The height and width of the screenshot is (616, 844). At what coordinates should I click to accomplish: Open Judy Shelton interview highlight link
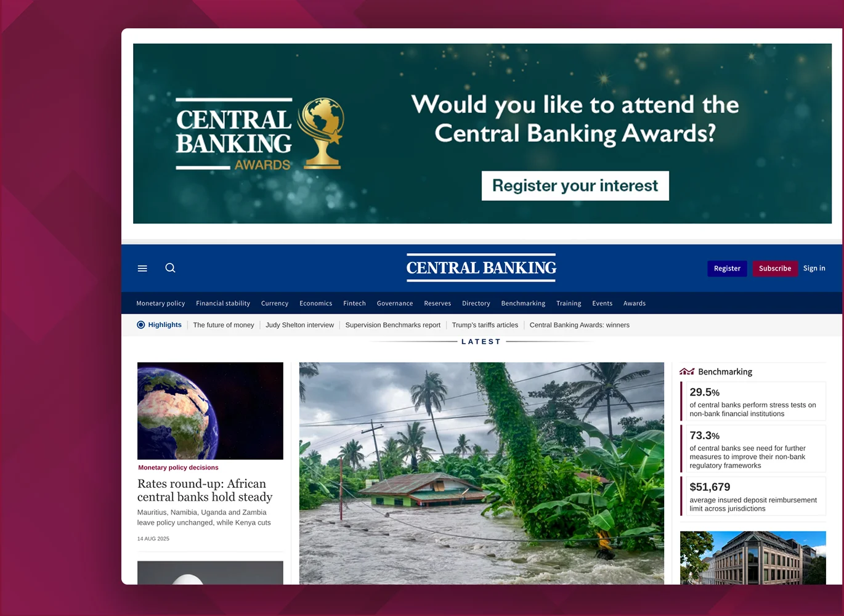pos(299,325)
